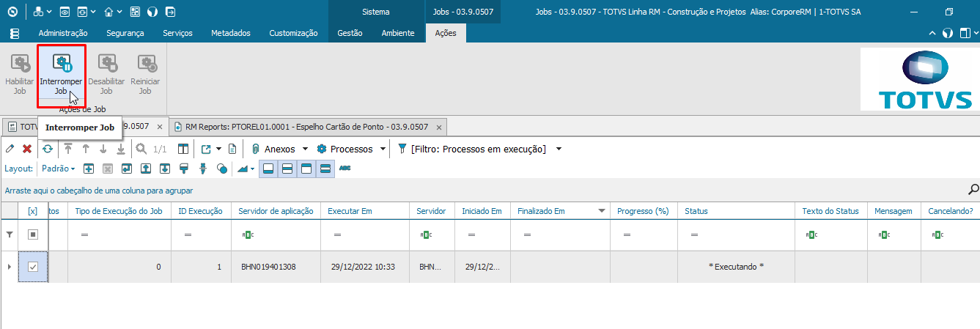980x329 pixels.
Task: Click the eye view icon in title bar
Action: 65,12
